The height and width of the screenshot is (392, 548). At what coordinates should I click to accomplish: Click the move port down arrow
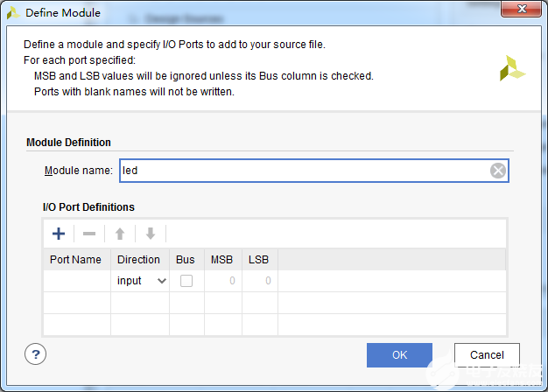coord(151,234)
